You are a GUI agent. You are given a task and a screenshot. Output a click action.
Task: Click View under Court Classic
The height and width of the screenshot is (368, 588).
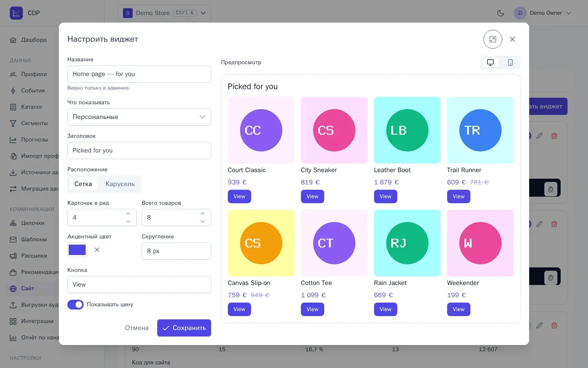[239, 197]
